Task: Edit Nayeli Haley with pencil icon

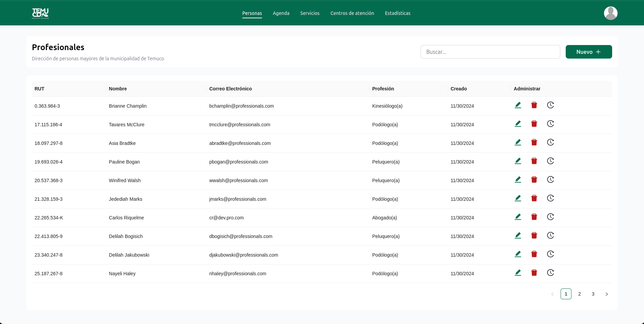Action: [518, 273]
